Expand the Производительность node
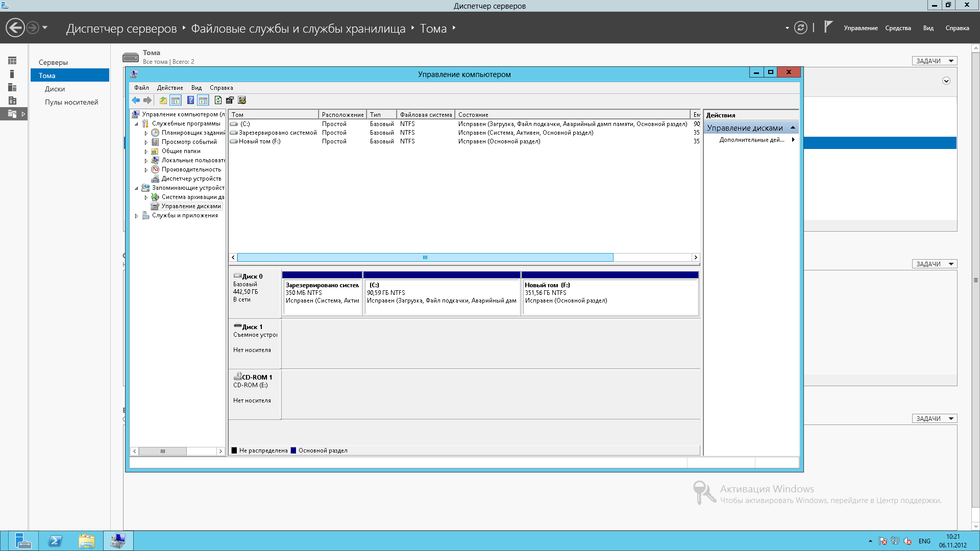This screenshot has width=980, height=551. (x=146, y=170)
